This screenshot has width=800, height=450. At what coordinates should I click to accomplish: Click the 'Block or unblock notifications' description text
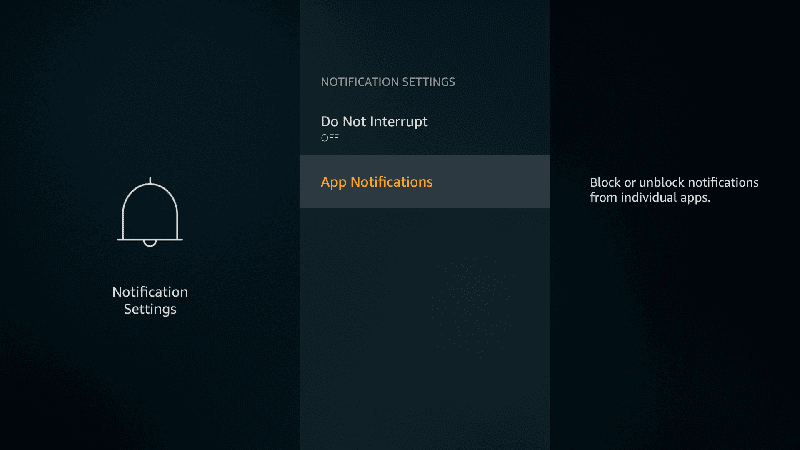click(674, 190)
